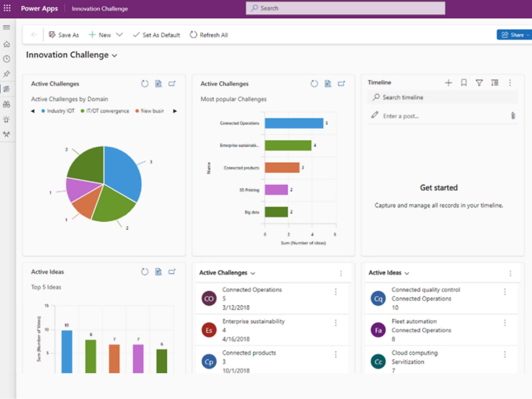Attach a file to the timeline post
Screen dimensions: 532x399
pos(513,116)
